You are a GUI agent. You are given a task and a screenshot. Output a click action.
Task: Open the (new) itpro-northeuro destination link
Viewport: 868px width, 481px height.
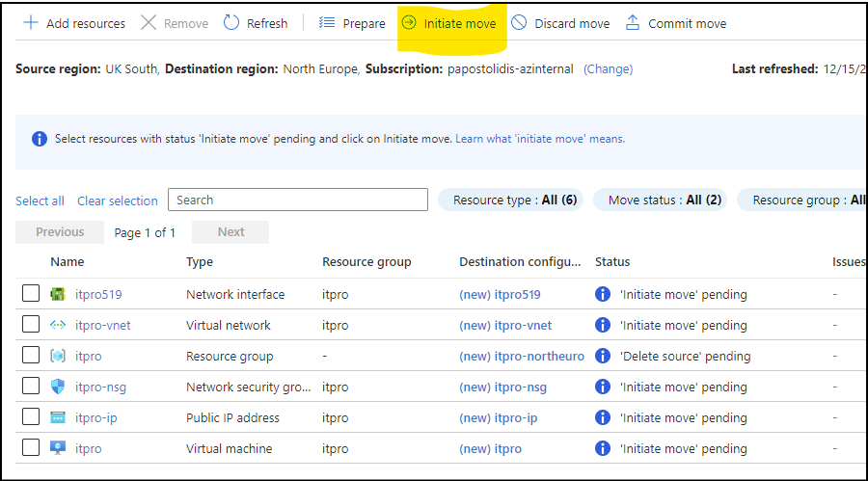pos(522,356)
